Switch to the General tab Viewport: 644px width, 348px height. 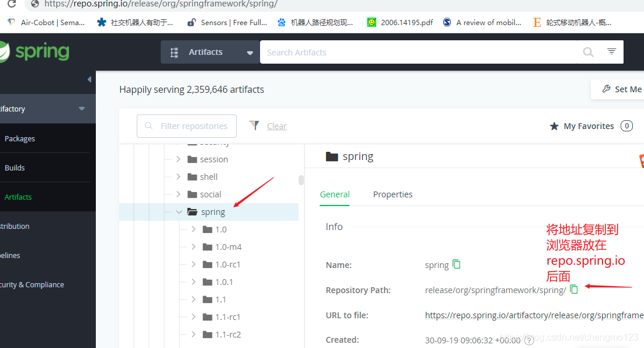tap(335, 194)
